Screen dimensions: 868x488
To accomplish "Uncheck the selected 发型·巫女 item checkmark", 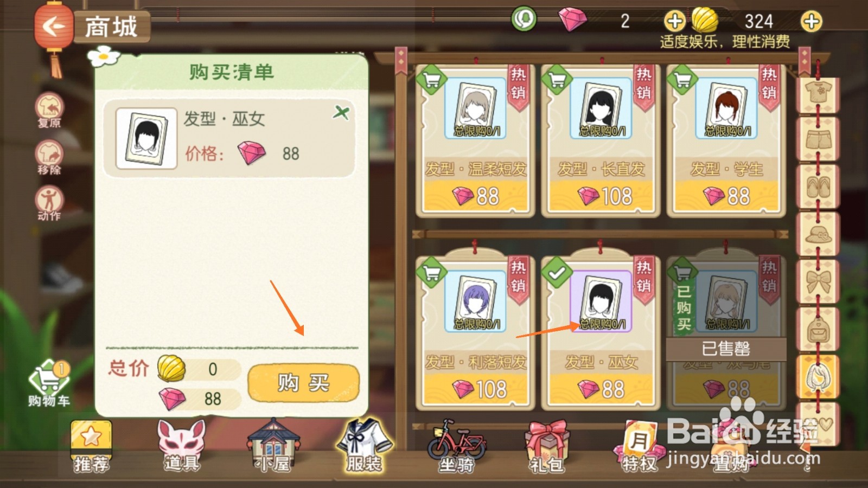I will pyautogui.click(x=557, y=273).
